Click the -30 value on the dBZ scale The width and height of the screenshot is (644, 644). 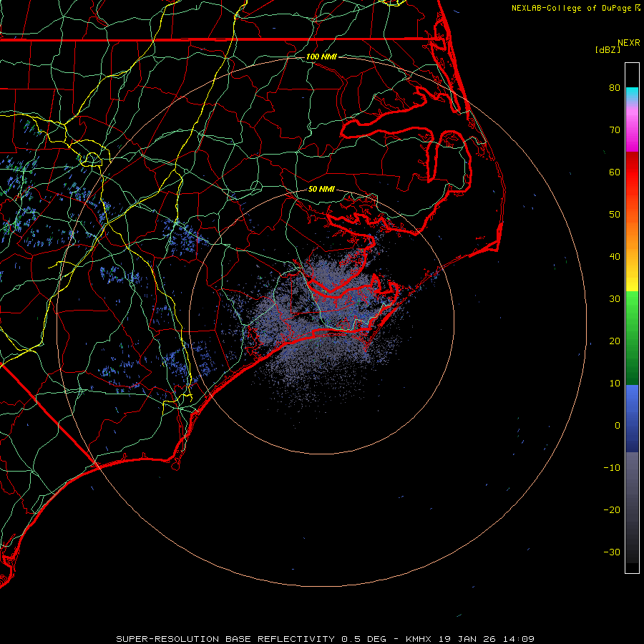[612, 552]
